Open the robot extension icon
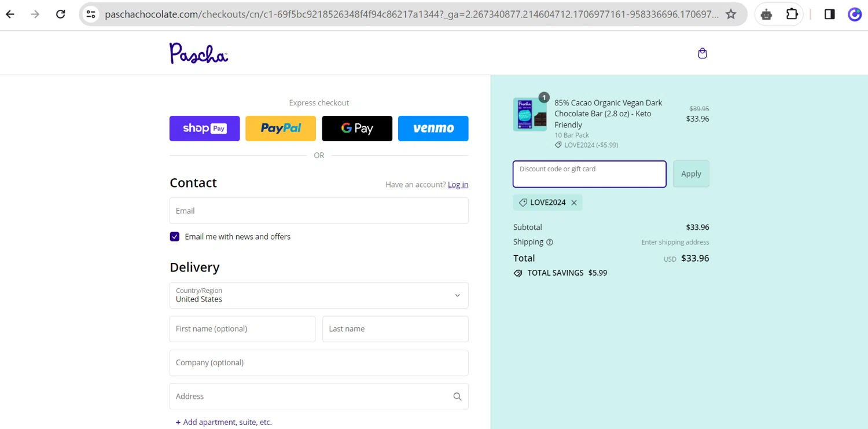Viewport: 868px width, 429px height. [x=767, y=14]
